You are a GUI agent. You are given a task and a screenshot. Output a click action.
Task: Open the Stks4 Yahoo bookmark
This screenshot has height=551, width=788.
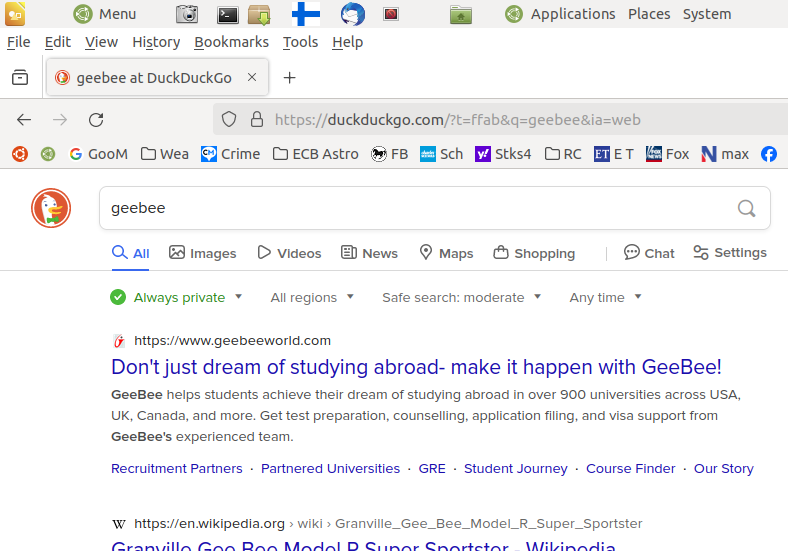pyautogui.click(x=503, y=154)
